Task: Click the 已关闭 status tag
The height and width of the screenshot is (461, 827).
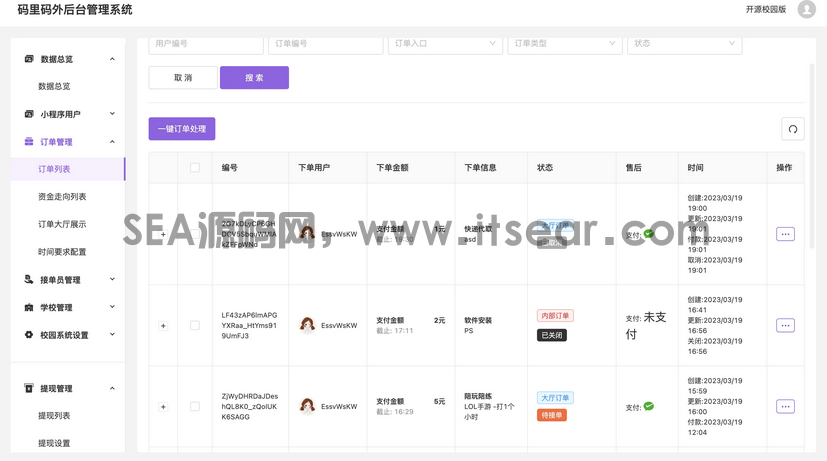Action: click(x=552, y=335)
